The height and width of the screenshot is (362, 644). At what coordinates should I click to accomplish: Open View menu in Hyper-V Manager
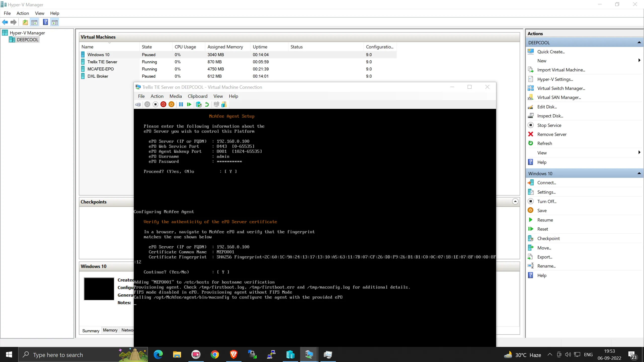[x=39, y=13]
